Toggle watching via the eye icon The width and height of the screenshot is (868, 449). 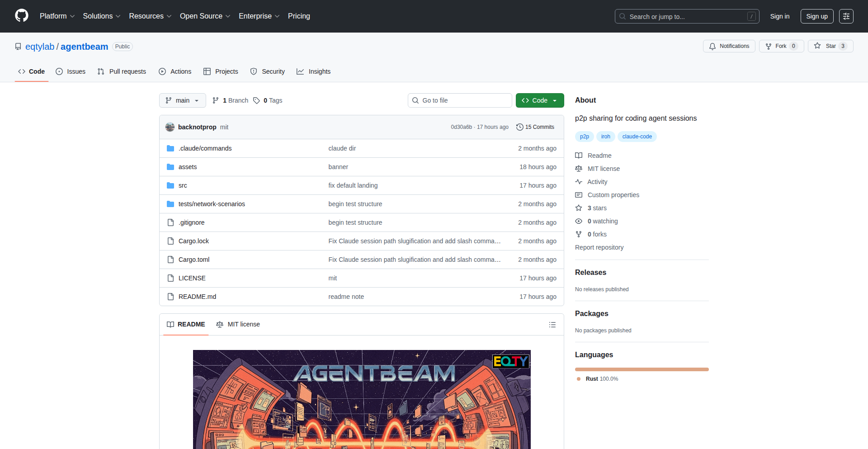579,221
